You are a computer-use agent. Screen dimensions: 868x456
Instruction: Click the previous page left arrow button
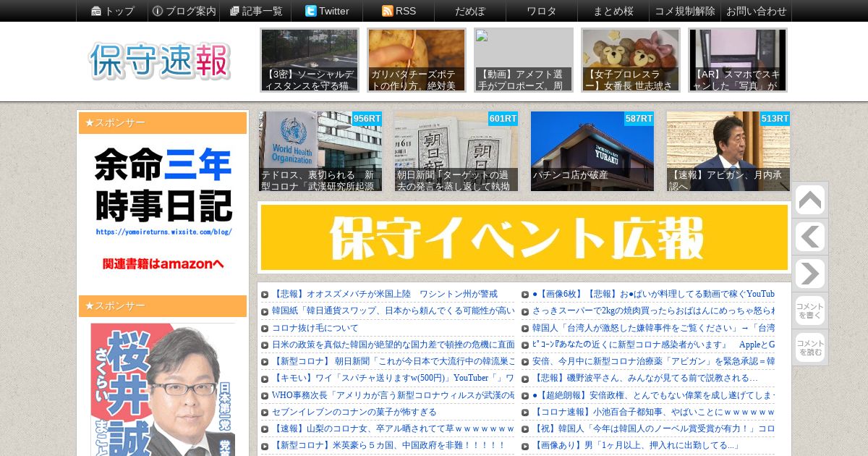810,237
